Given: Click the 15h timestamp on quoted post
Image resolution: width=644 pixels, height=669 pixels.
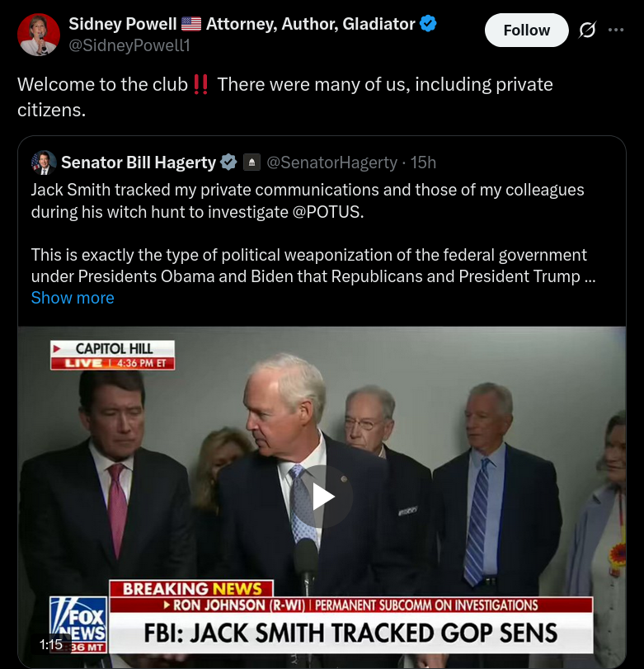Looking at the screenshot, I should (424, 163).
